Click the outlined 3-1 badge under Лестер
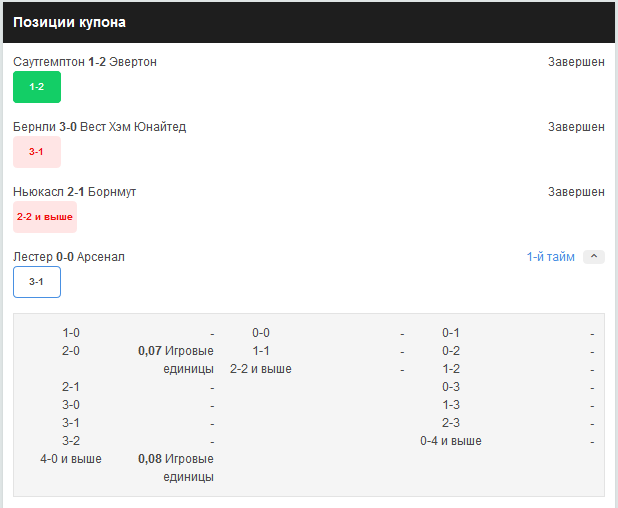 [37, 282]
